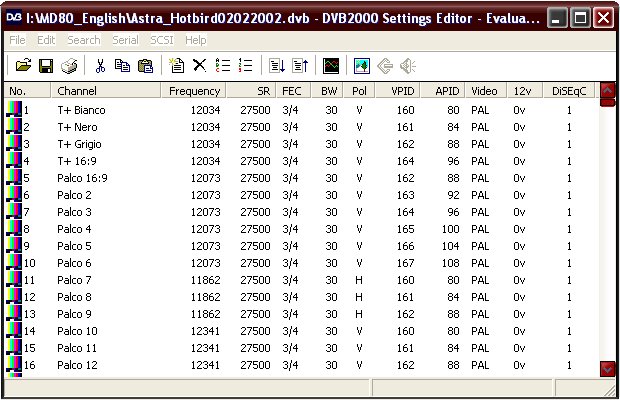620x400 pixels.
Task: Click the TV icon of channel 1
Action: (14, 109)
